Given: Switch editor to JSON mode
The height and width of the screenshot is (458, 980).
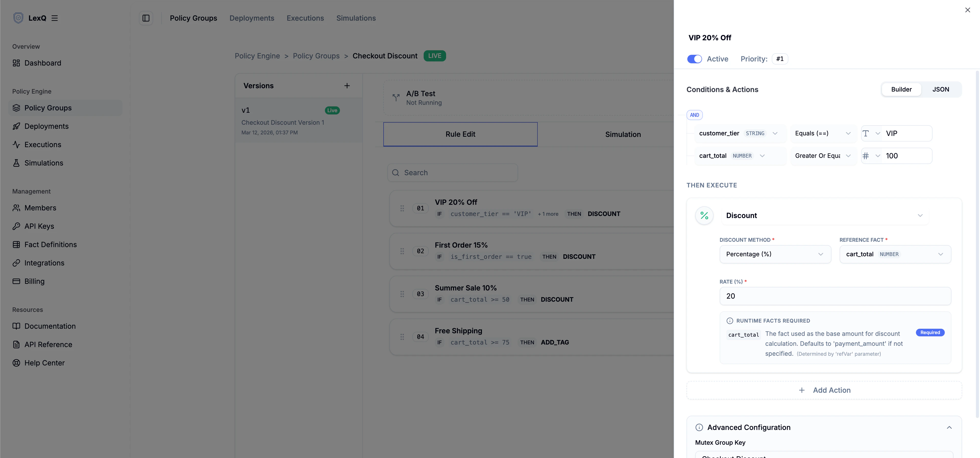Looking at the screenshot, I should (940, 89).
